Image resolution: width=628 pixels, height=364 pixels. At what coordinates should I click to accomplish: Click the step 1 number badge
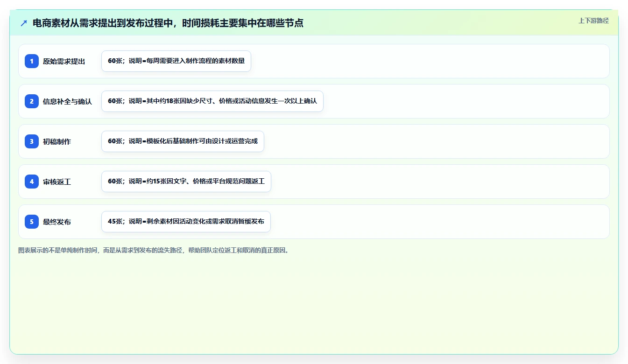click(32, 61)
